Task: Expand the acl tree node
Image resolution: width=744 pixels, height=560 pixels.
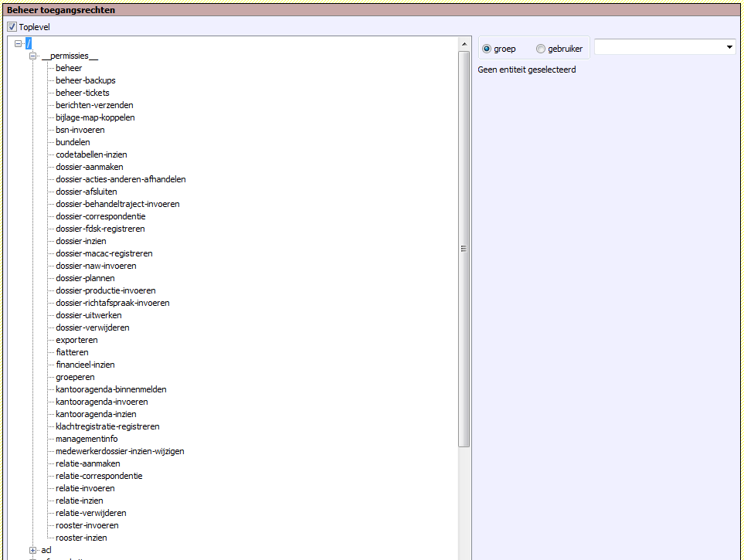Action: click(x=32, y=550)
